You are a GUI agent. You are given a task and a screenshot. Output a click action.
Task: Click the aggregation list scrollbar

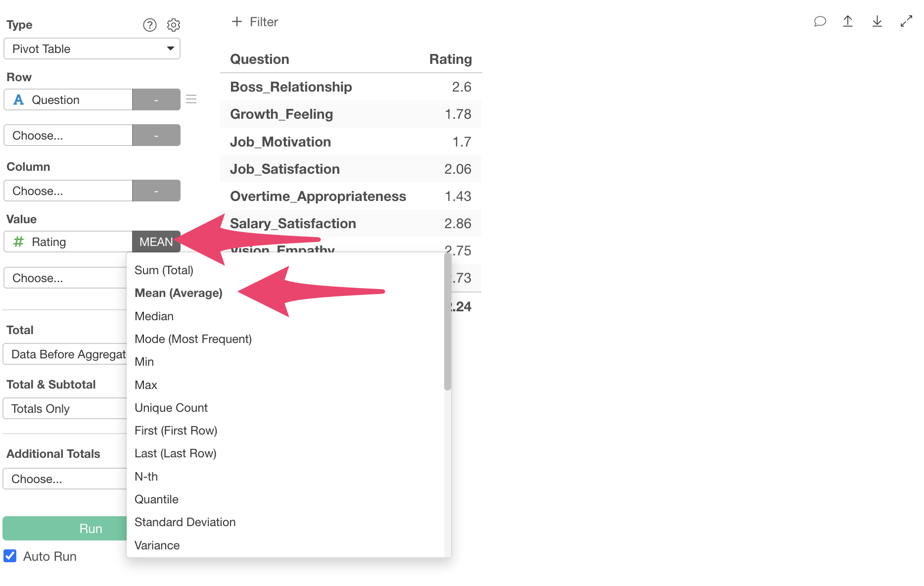pos(448,322)
